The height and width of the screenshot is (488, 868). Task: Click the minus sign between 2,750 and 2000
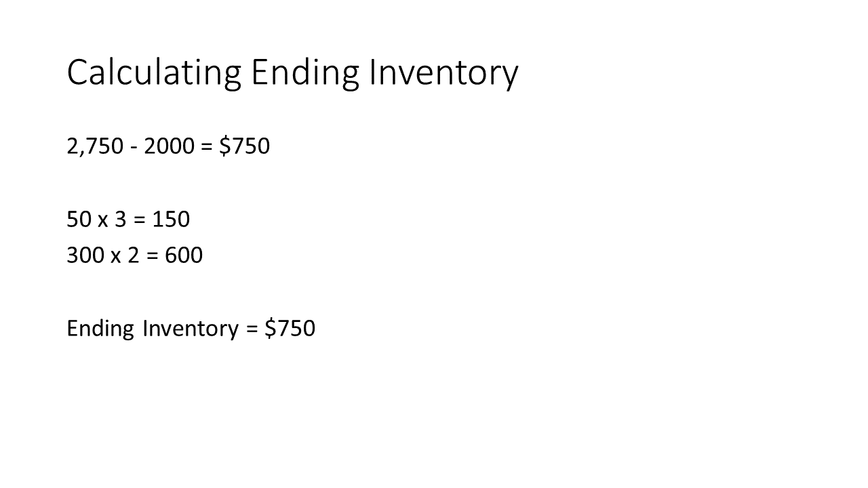tap(134, 147)
